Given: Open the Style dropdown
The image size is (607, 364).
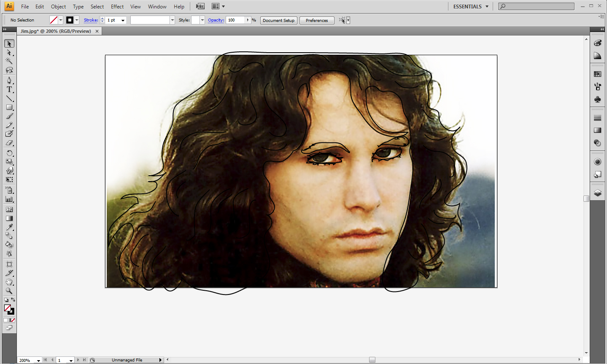Looking at the screenshot, I should [202, 20].
